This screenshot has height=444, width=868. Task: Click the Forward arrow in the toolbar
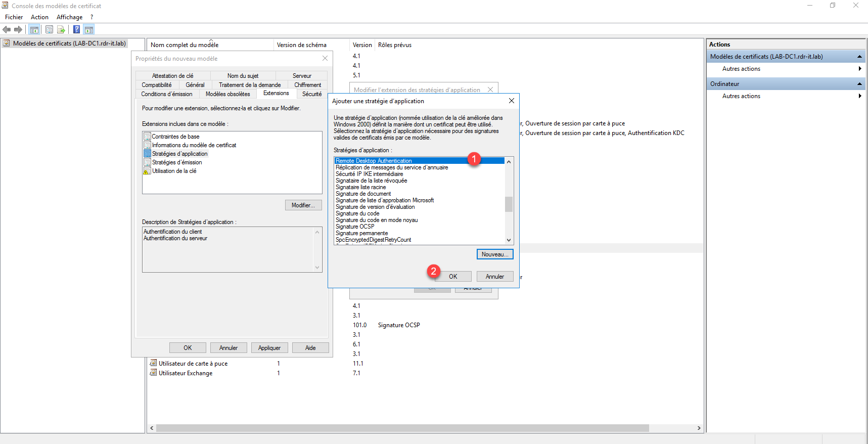click(18, 29)
